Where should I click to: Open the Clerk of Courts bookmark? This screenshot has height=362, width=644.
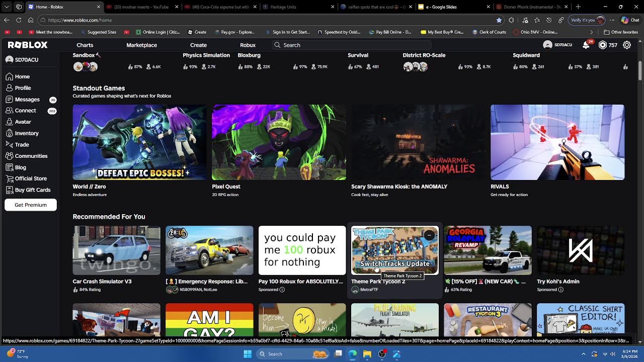(x=489, y=32)
